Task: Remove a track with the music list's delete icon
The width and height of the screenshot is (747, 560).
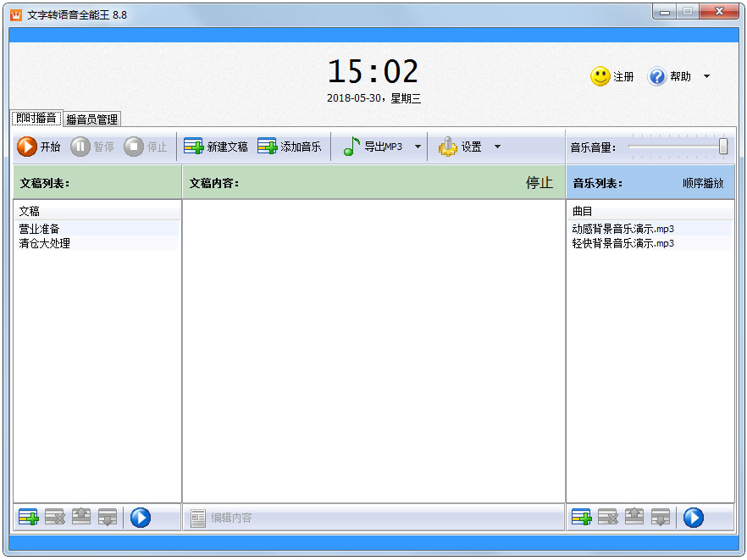Action: click(608, 517)
